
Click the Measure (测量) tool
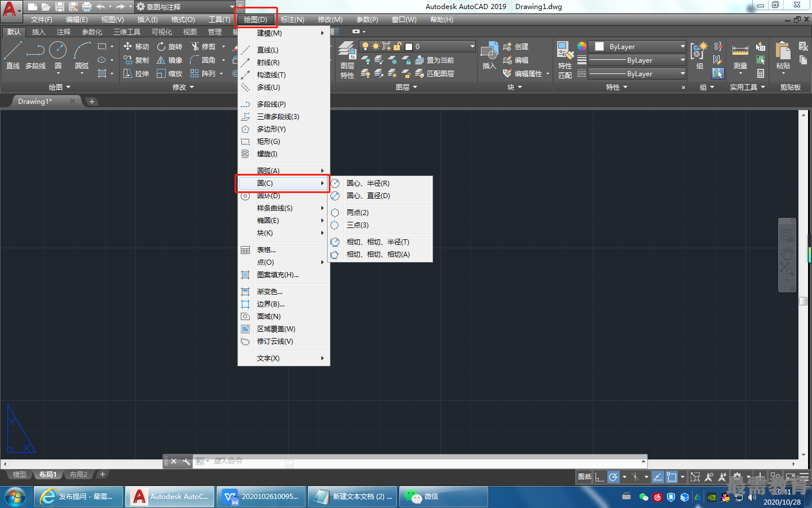pos(740,56)
